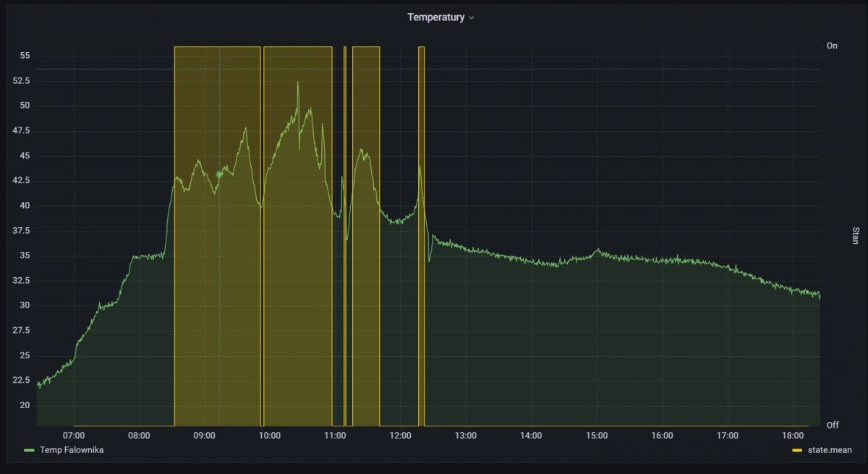The height and width of the screenshot is (474, 868).
Task: Click the Off label on right axis
Action: (x=833, y=425)
